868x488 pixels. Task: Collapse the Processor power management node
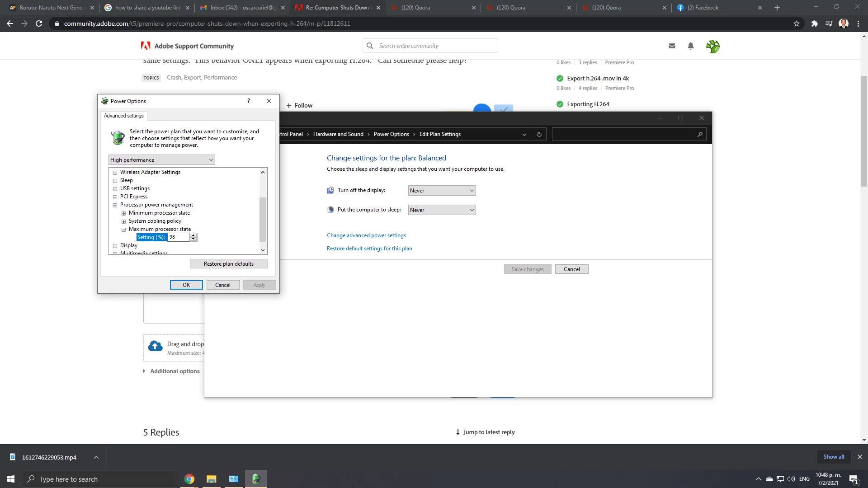coord(115,205)
